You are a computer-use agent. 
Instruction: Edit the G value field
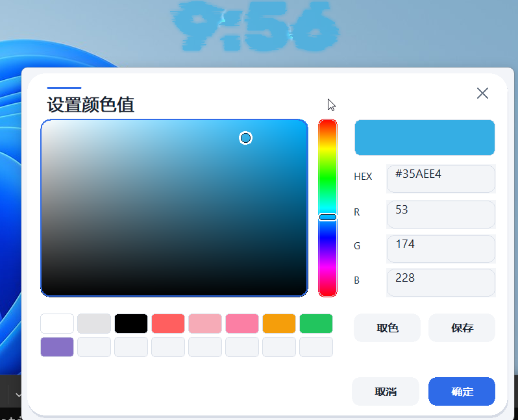click(441, 249)
